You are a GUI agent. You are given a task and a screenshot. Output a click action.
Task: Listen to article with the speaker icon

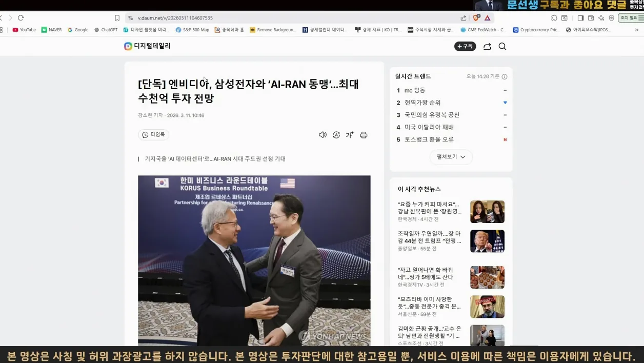tap(323, 135)
